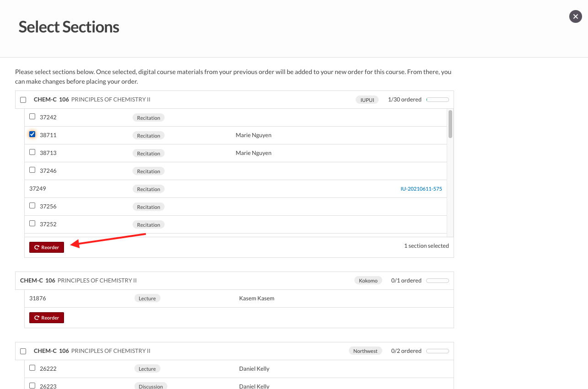Click IUPUI 1/30 ordered progress bar
Image resolution: width=588 pixels, height=389 pixels.
pyautogui.click(x=438, y=100)
